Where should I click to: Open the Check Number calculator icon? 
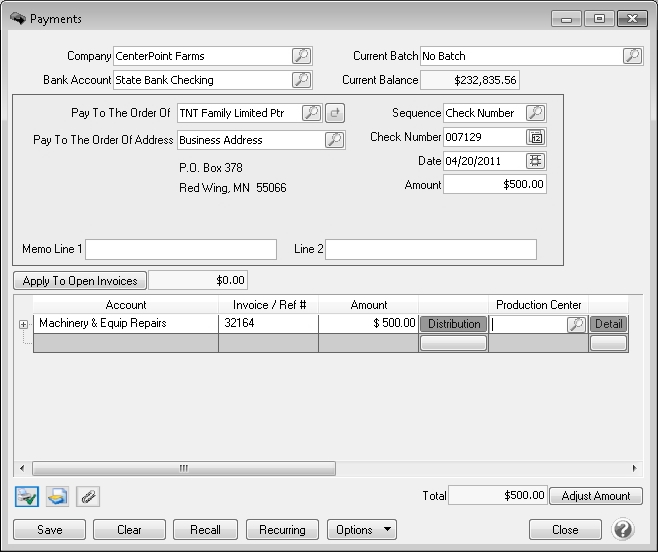(536, 137)
